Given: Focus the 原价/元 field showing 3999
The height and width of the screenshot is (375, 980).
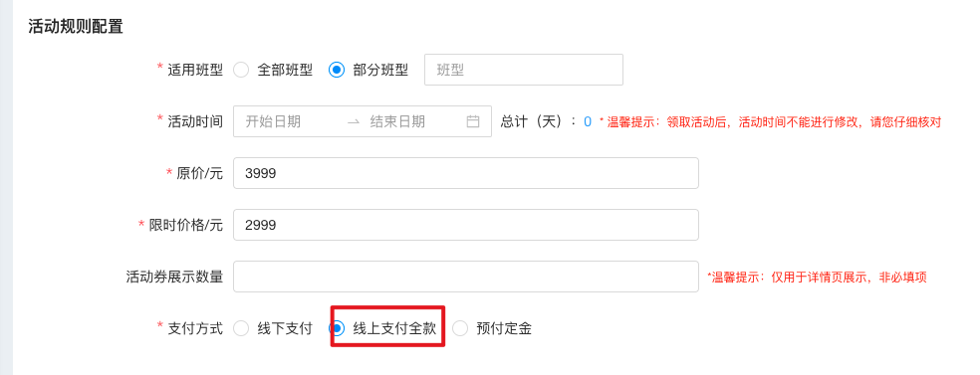Looking at the screenshot, I should click(466, 173).
